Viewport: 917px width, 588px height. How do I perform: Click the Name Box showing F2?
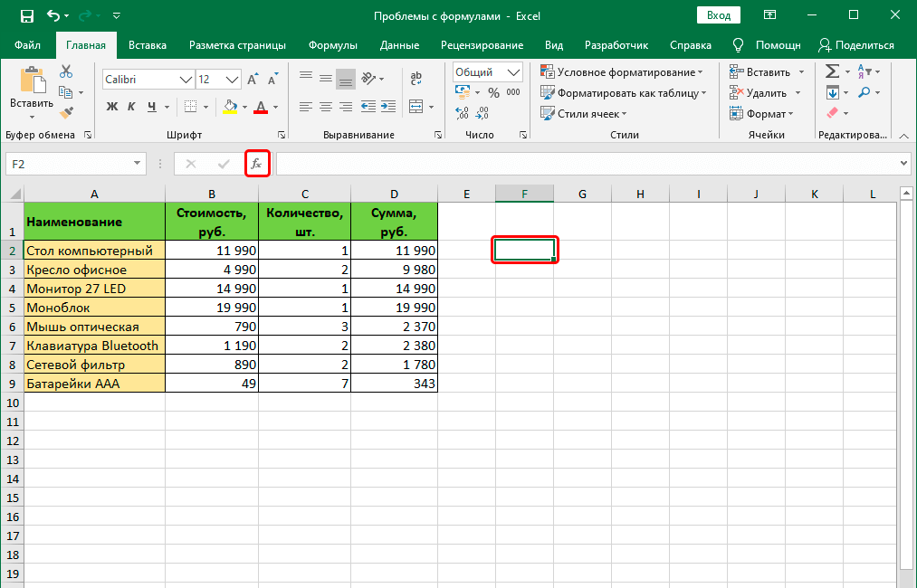point(75,165)
